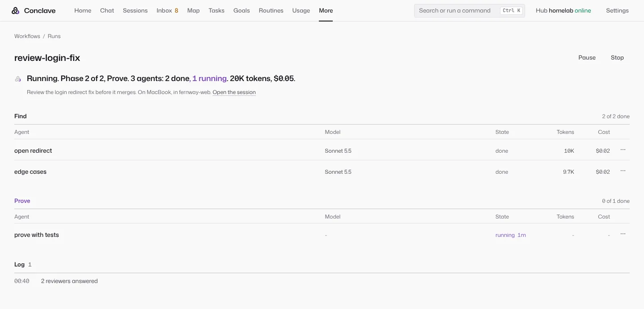Go to Runs breadcrumb
Viewport: 644px width, 309px height.
tap(54, 36)
